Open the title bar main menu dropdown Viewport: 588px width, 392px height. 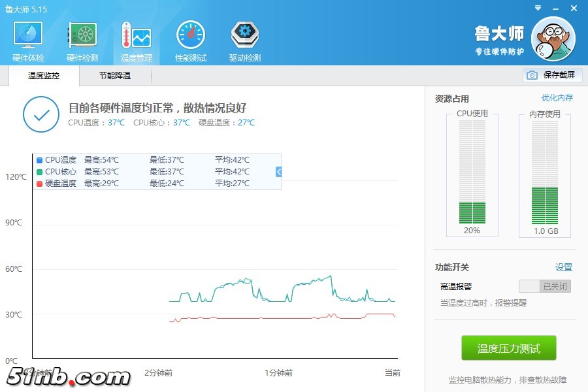point(537,8)
